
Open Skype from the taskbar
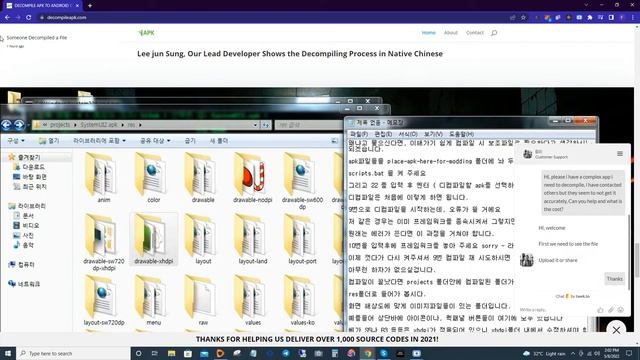(x=384, y=353)
